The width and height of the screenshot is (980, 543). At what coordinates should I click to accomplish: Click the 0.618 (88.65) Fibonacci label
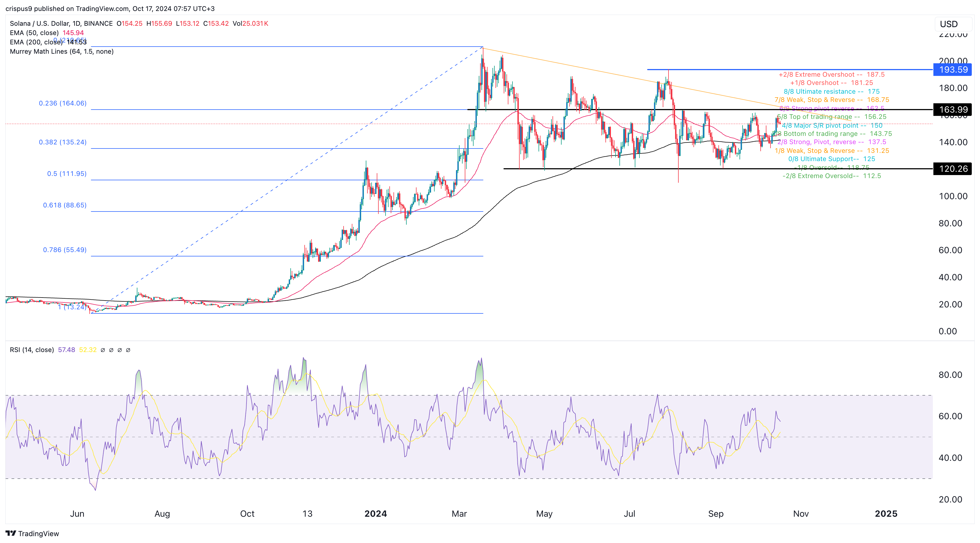(65, 205)
